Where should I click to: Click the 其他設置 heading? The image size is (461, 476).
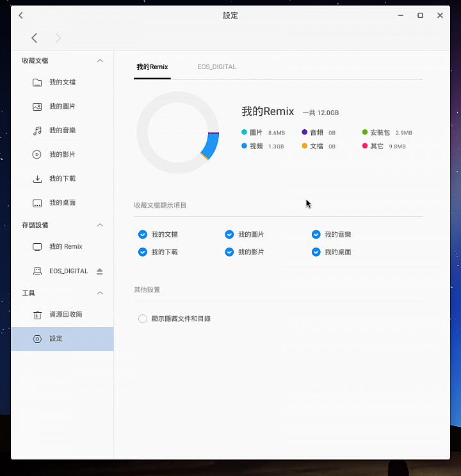click(147, 290)
